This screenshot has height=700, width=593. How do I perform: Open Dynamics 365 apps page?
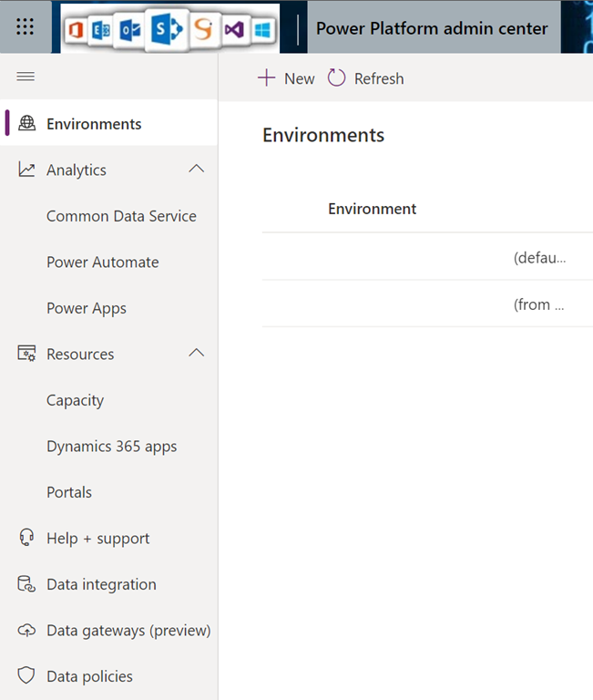(x=111, y=447)
